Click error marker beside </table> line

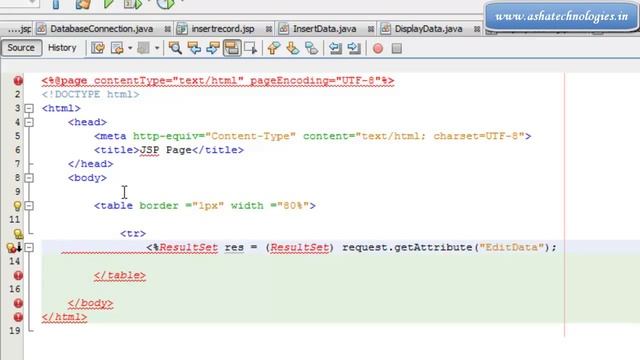pyautogui.click(x=18, y=276)
